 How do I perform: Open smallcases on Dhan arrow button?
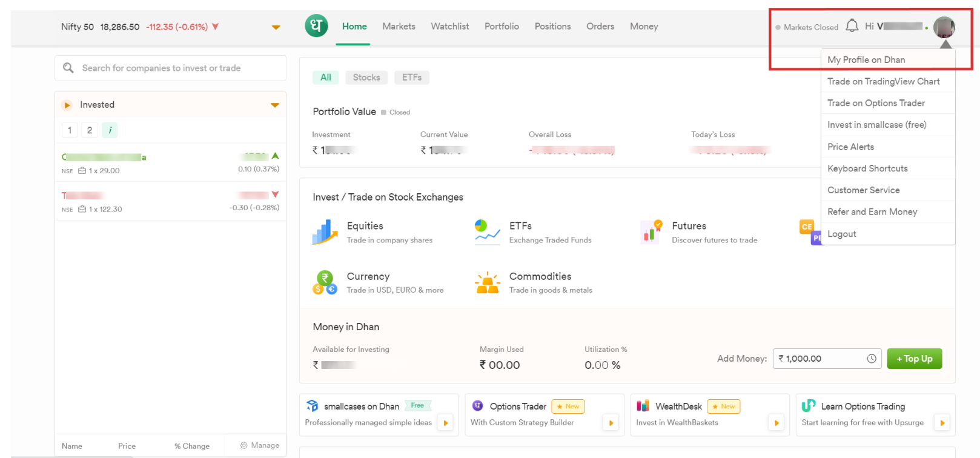coord(446,423)
